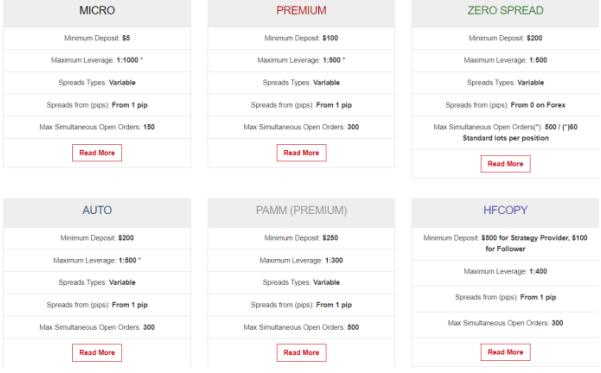Open Read More for HFCOPY account
Screen dimensions: 601x373
[x=505, y=352]
